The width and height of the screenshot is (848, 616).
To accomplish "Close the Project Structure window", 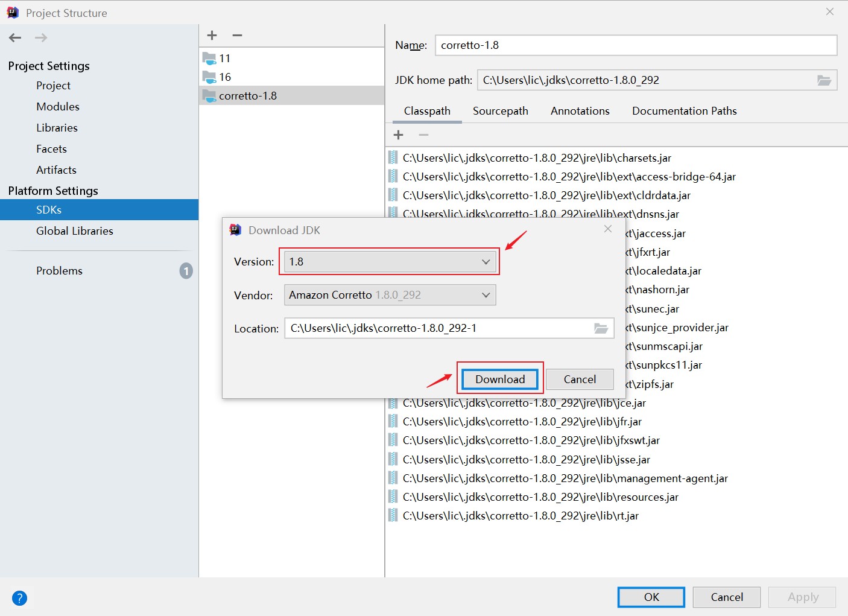I will (830, 11).
